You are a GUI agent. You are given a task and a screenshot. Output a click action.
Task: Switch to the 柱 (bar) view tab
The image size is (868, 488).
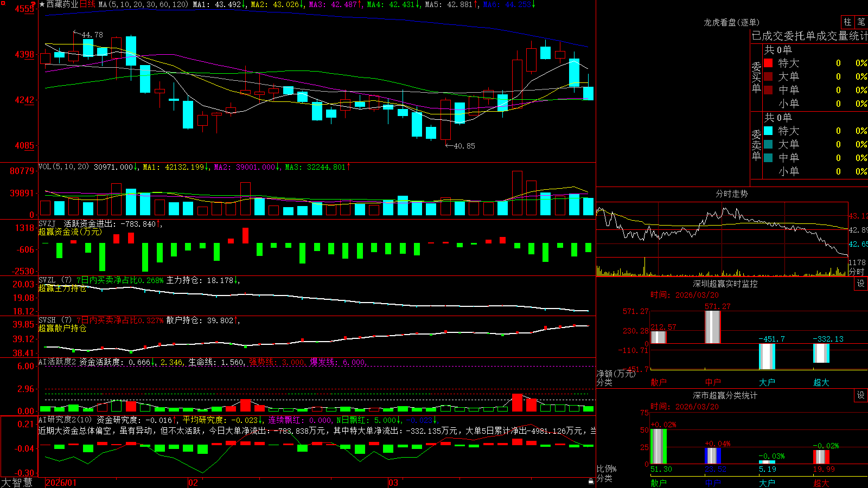pyautogui.click(x=847, y=22)
